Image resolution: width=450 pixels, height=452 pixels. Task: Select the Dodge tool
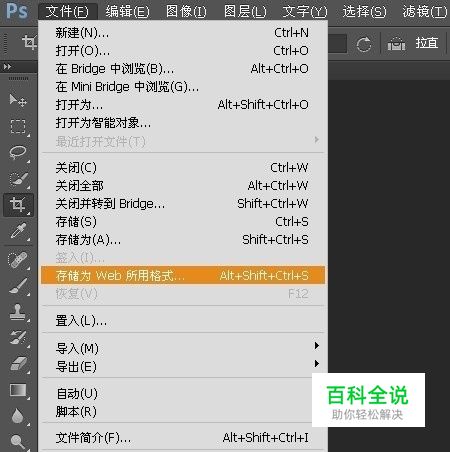point(18,441)
